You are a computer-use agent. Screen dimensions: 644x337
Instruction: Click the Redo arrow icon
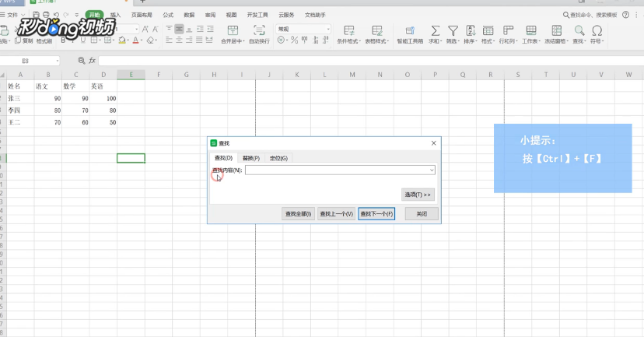point(65,15)
